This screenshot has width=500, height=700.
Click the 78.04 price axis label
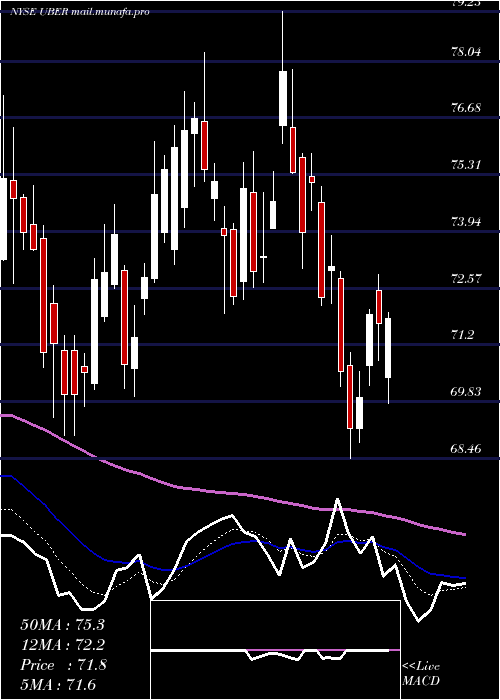click(466, 52)
